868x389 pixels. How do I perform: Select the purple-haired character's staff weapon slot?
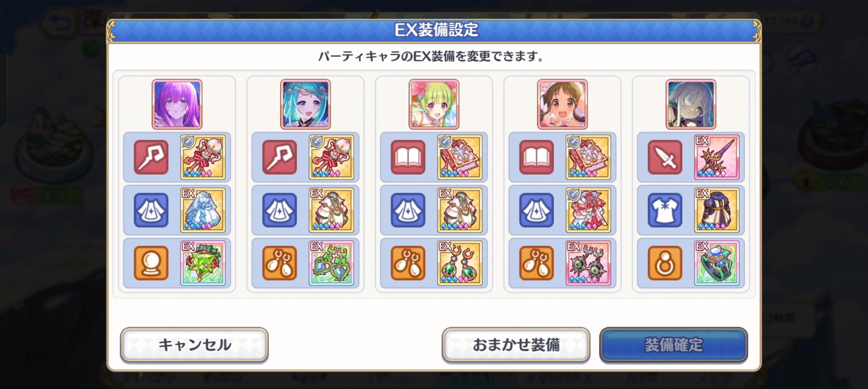click(x=151, y=157)
